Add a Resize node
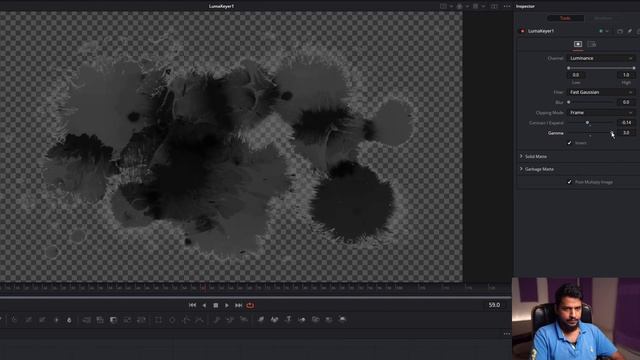Image resolution: width=640 pixels, height=360 pixels. 127,320
